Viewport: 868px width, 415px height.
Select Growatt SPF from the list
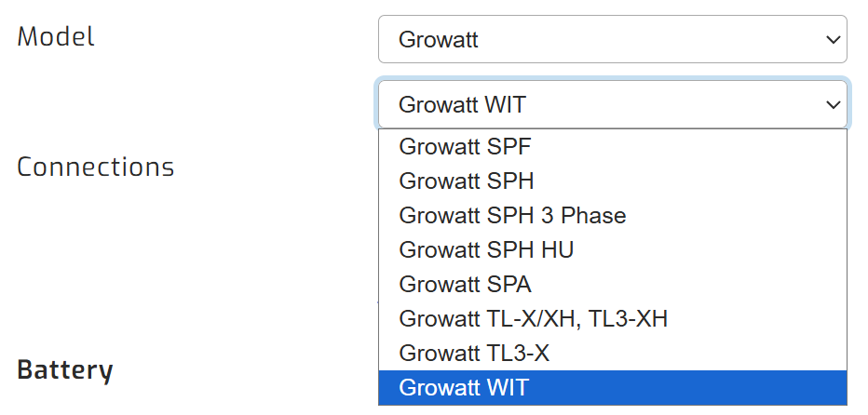click(x=465, y=146)
